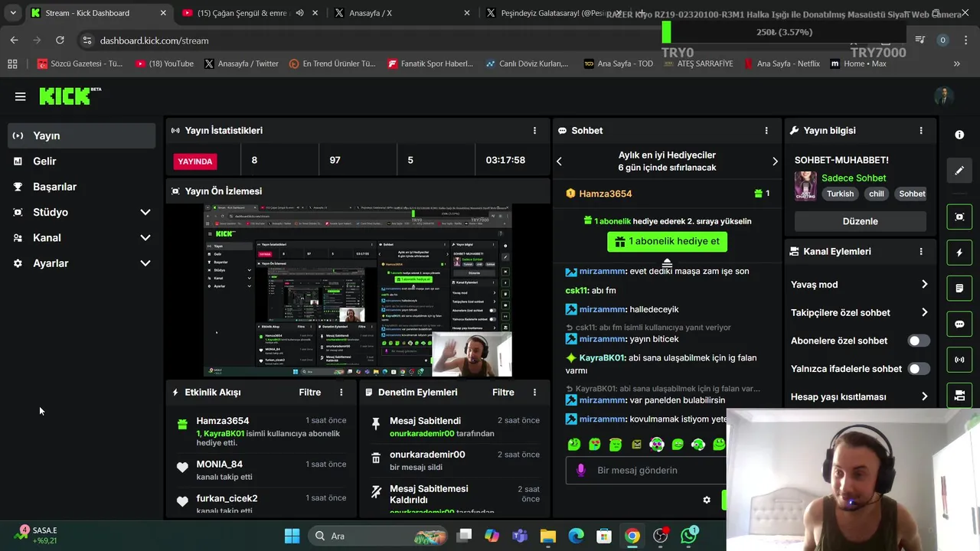Image resolution: width=980 pixels, height=551 pixels.
Task: Click the purple microphone icon in message box
Action: coord(581,470)
